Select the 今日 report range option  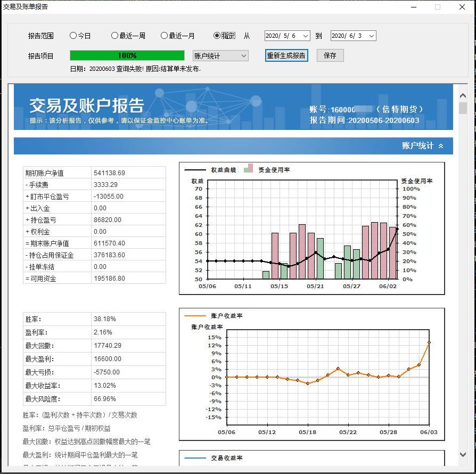pyautogui.click(x=72, y=35)
